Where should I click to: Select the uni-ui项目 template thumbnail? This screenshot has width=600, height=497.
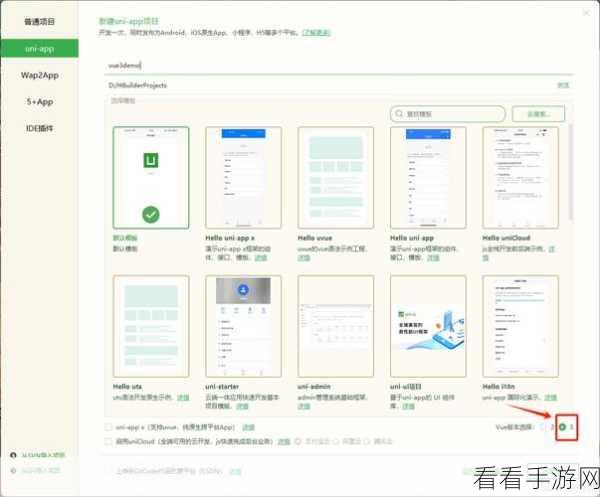coord(428,326)
